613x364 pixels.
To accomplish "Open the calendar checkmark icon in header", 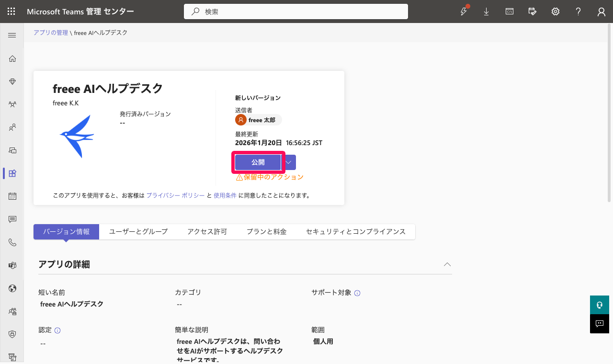I will [533, 11].
